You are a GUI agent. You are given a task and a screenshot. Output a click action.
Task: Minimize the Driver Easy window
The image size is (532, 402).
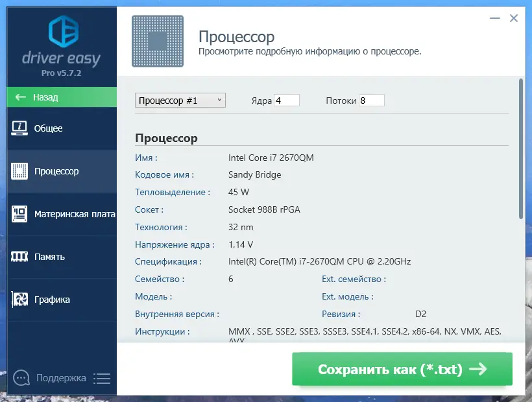493,18
